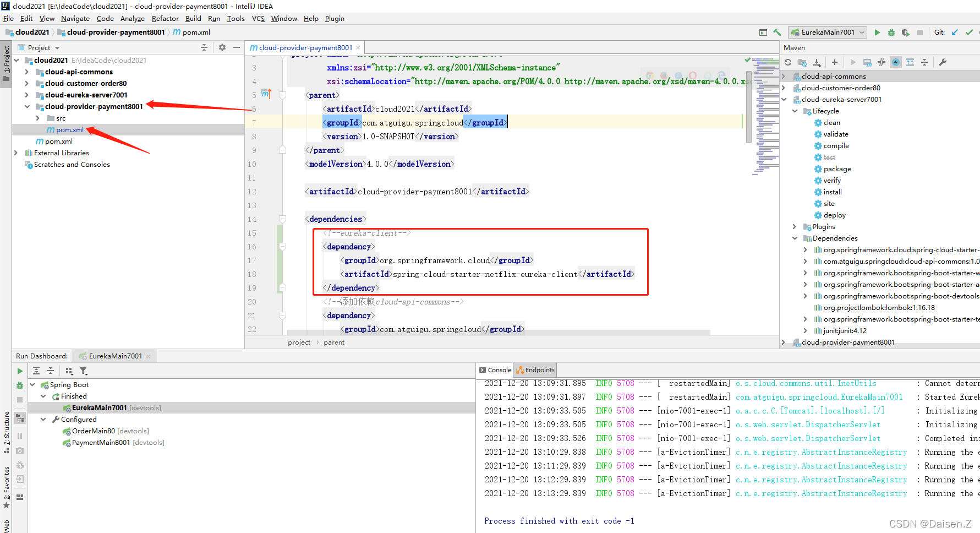
Task: Click Git Update Project blue arrow
Action: coord(955,32)
